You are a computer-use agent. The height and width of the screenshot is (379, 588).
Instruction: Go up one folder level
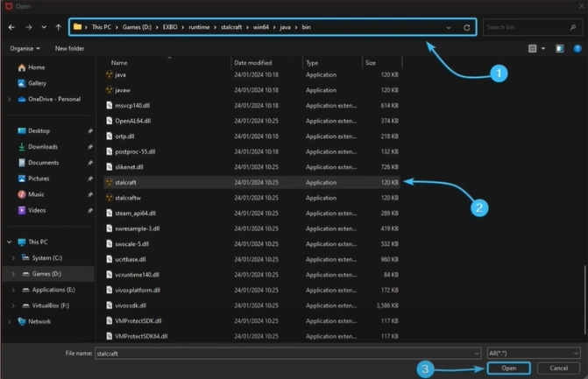[x=58, y=27]
